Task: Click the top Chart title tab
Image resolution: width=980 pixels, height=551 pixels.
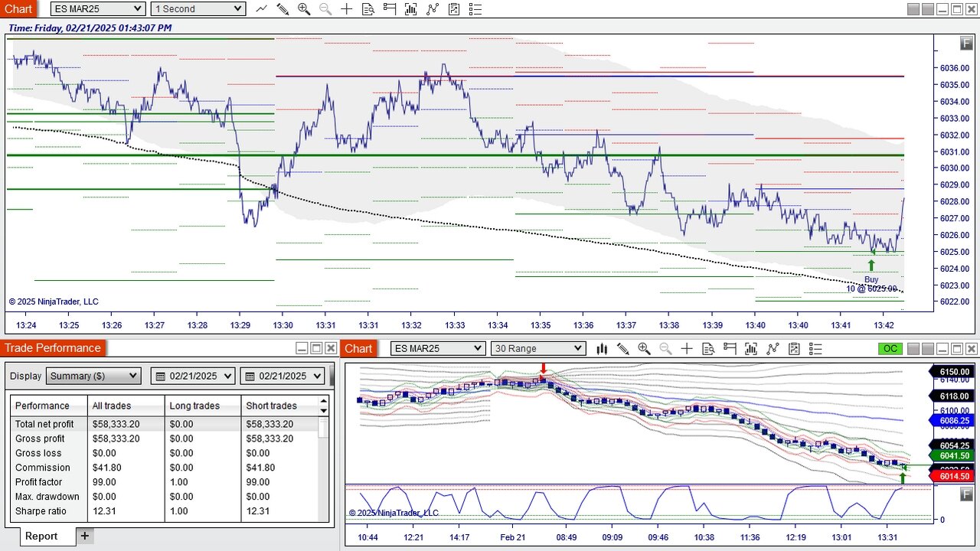Action: (18, 9)
